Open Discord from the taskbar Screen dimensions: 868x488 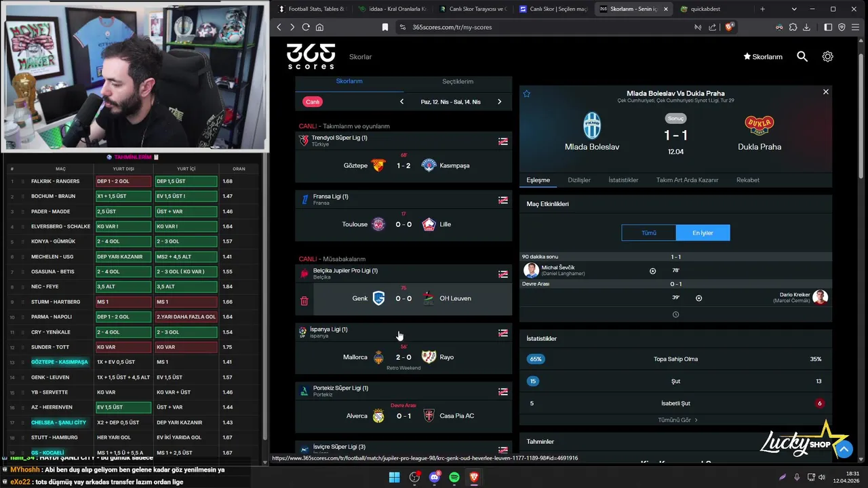coord(435,477)
